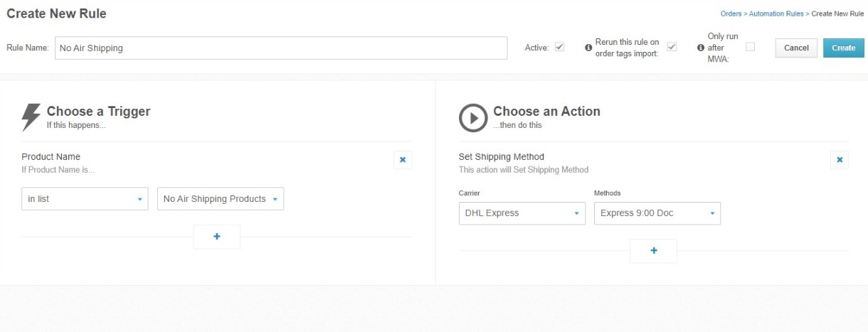Click the Cancel button

(x=796, y=48)
